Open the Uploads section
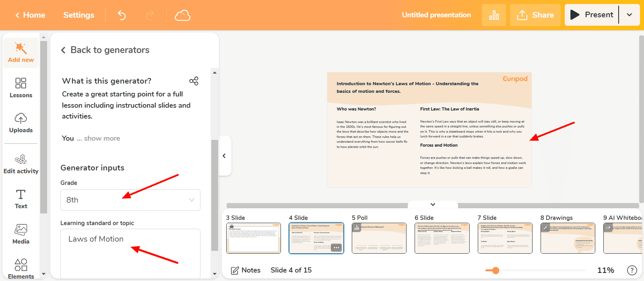 click(21, 123)
